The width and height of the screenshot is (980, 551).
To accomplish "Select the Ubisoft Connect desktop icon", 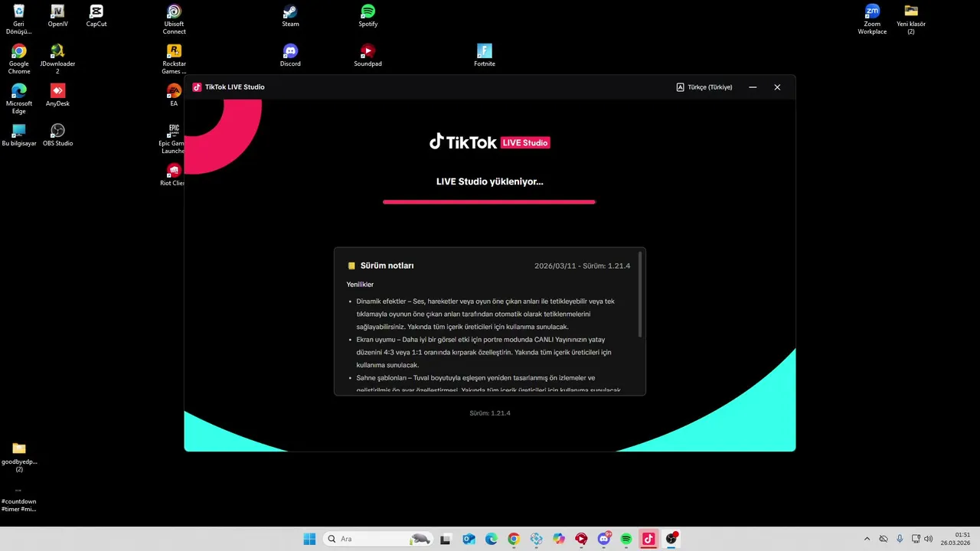I will (174, 20).
